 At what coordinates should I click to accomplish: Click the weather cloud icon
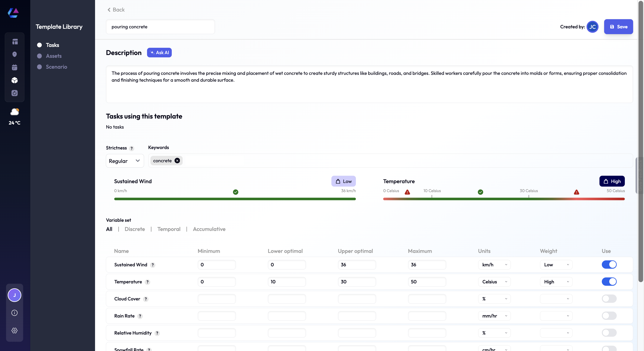[x=14, y=112]
